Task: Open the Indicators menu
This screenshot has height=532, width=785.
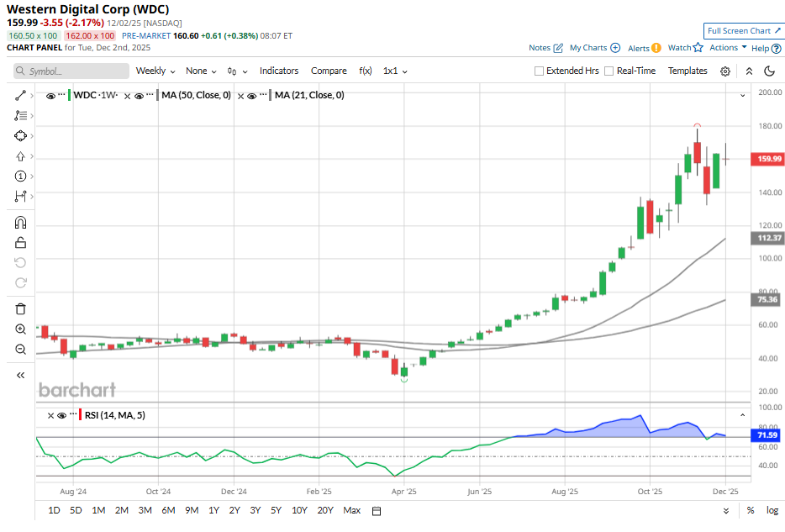Action: pos(279,71)
